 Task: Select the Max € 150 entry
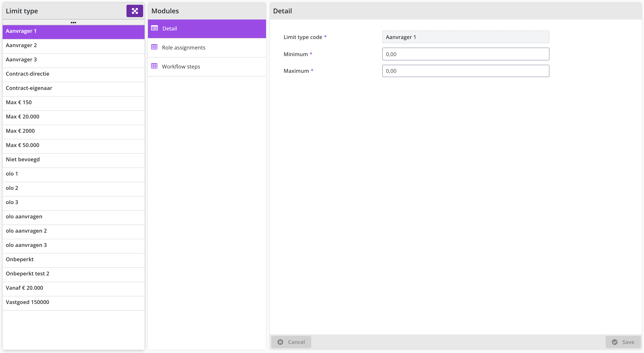click(x=74, y=103)
